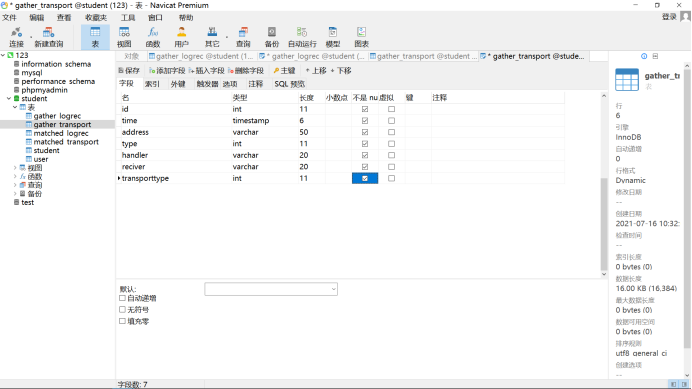This screenshot has height=389, width=692.
Task: Enable the 无符号 unsigned checkbox
Action: [122, 310]
